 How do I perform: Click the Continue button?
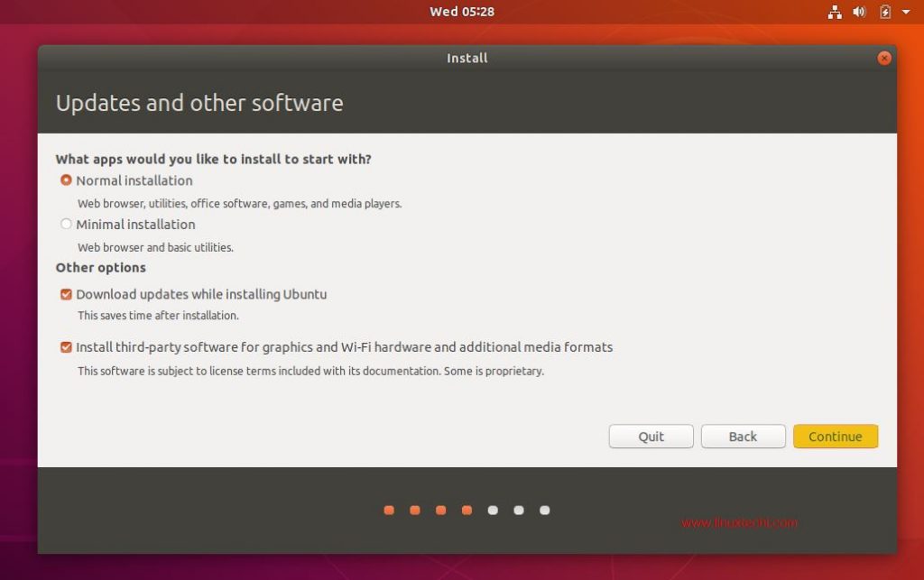835,437
